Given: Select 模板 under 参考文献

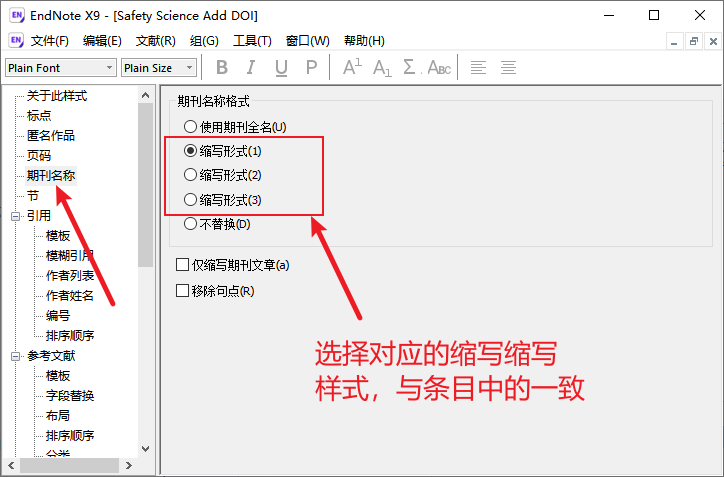Looking at the screenshot, I should [x=58, y=376].
